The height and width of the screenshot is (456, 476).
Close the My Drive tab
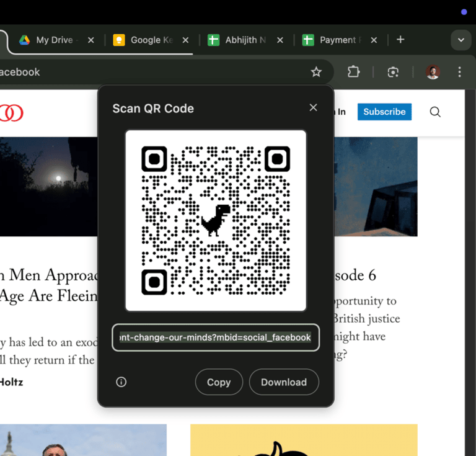(x=90, y=40)
